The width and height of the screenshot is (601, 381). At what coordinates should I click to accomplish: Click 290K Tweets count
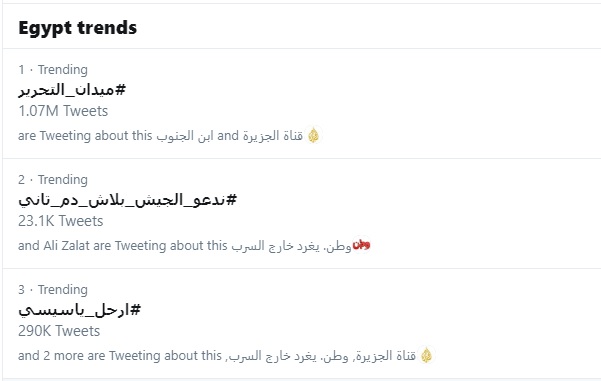click(x=59, y=331)
